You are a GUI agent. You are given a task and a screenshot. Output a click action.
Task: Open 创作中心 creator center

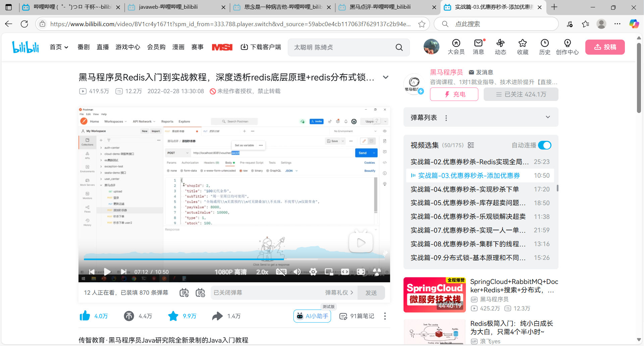pos(567,47)
